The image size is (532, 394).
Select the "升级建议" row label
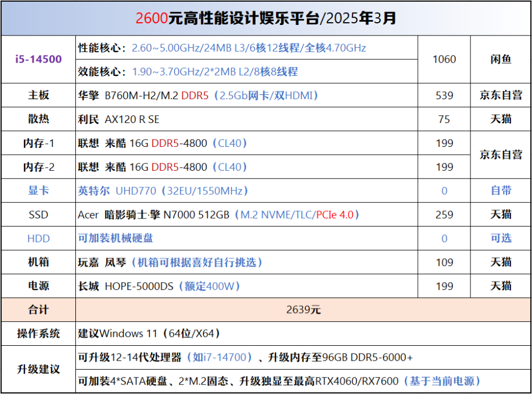(x=38, y=369)
